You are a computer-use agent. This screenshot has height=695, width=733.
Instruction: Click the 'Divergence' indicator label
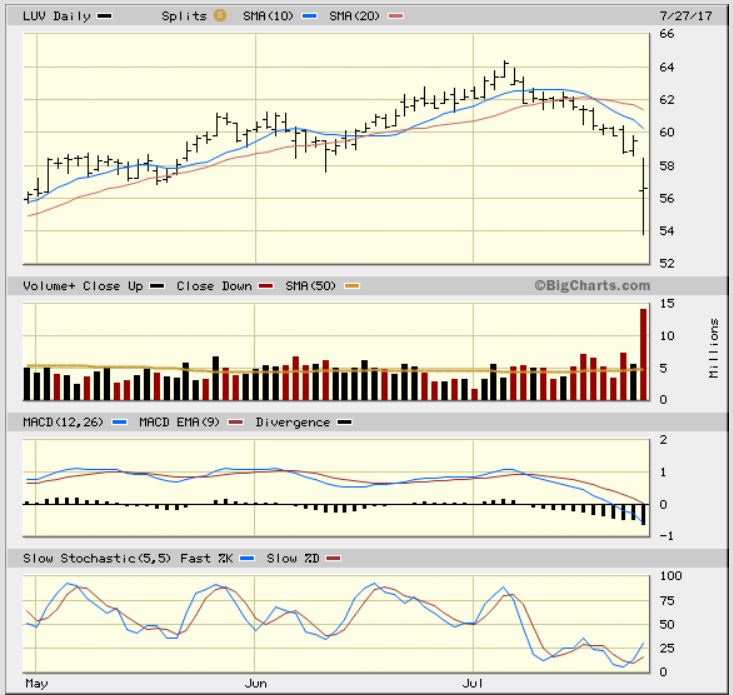point(293,423)
